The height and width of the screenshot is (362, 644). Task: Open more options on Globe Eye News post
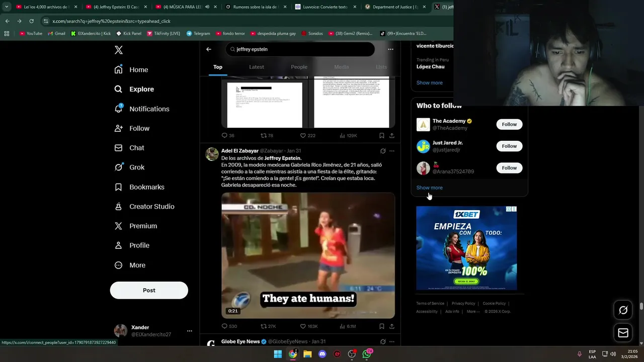(392, 341)
